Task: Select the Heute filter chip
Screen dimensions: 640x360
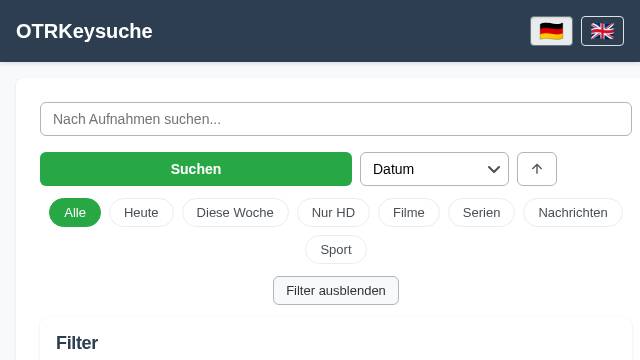Action: pyautogui.click(x=141, y=213)
